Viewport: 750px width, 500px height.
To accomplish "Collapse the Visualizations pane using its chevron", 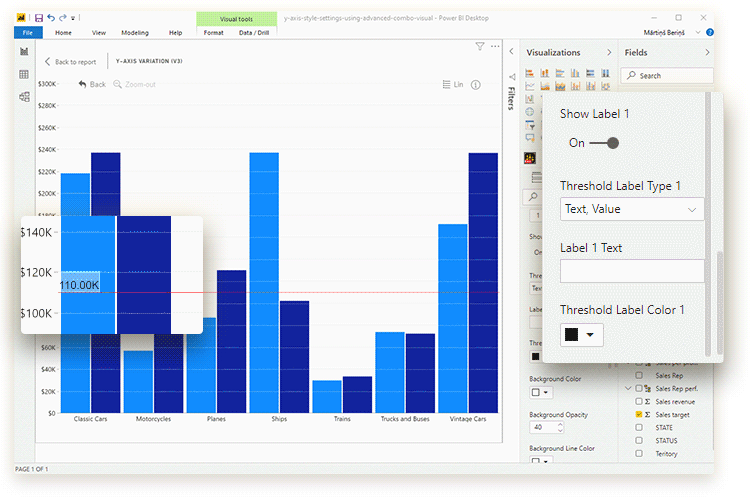I will click(x=609, y=52).
